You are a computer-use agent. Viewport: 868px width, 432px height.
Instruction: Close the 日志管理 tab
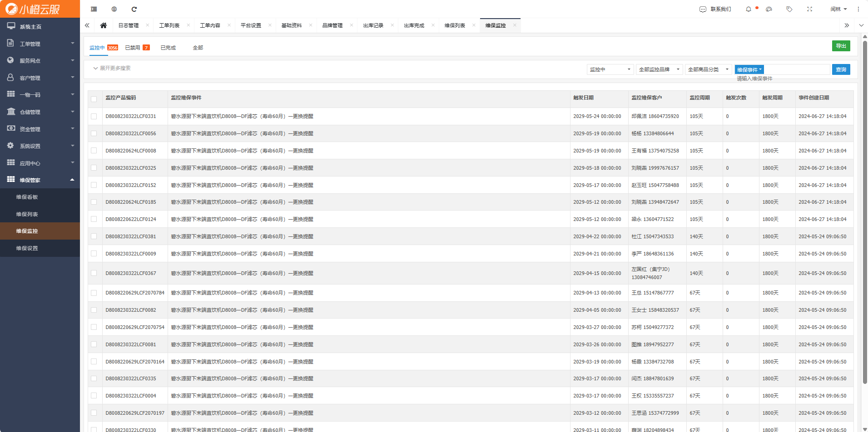coord(148,25)
